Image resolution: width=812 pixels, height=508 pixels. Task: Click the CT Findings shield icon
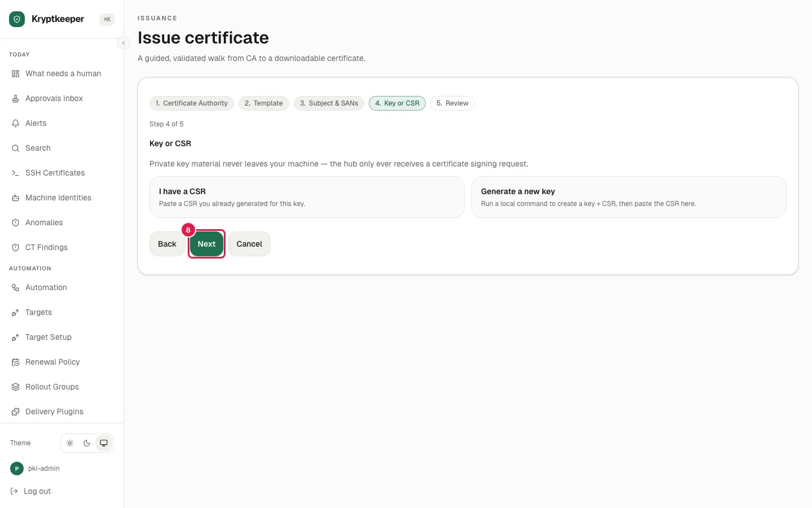(x=16, y=248)
